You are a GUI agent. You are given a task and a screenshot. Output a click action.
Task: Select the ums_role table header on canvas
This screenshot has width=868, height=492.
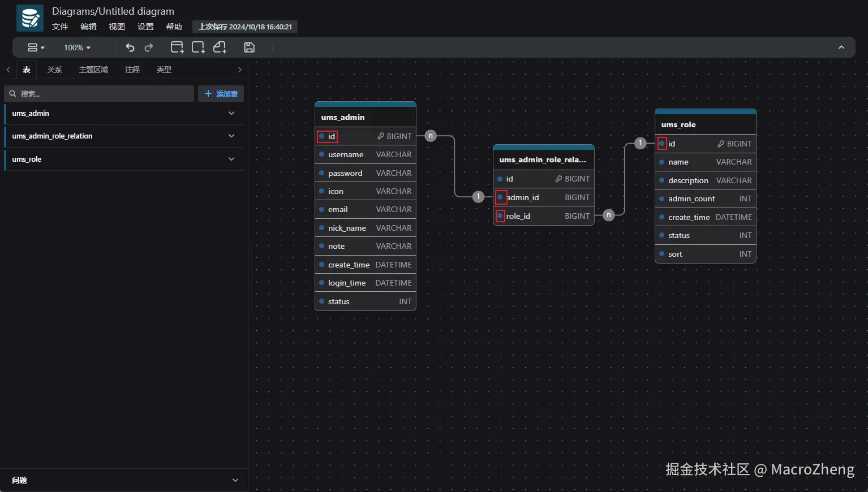pyautogui.click(x=706, y=124)
